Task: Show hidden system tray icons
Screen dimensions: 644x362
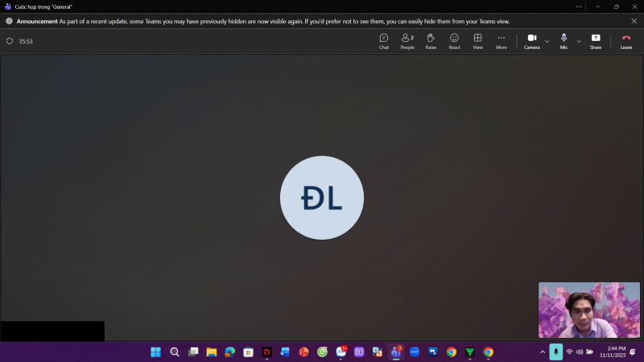Action: [542, 352]
